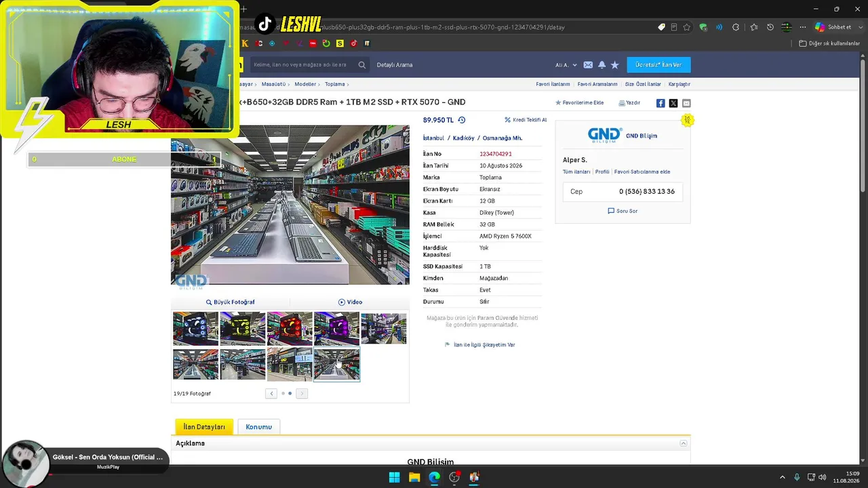
Task: Open the Copilot 'Sohbet et' button
Action: 833,27
